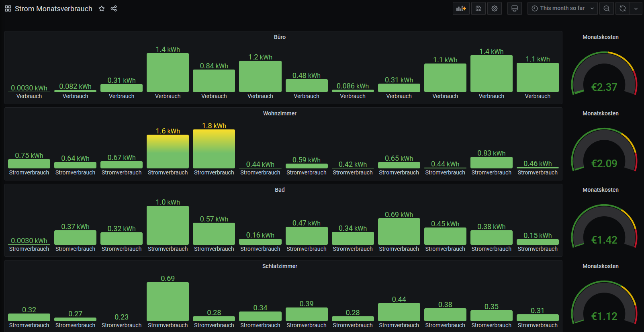
Task: Select the 0.31 Schlafzimmer value
Action: coord(538,311)
